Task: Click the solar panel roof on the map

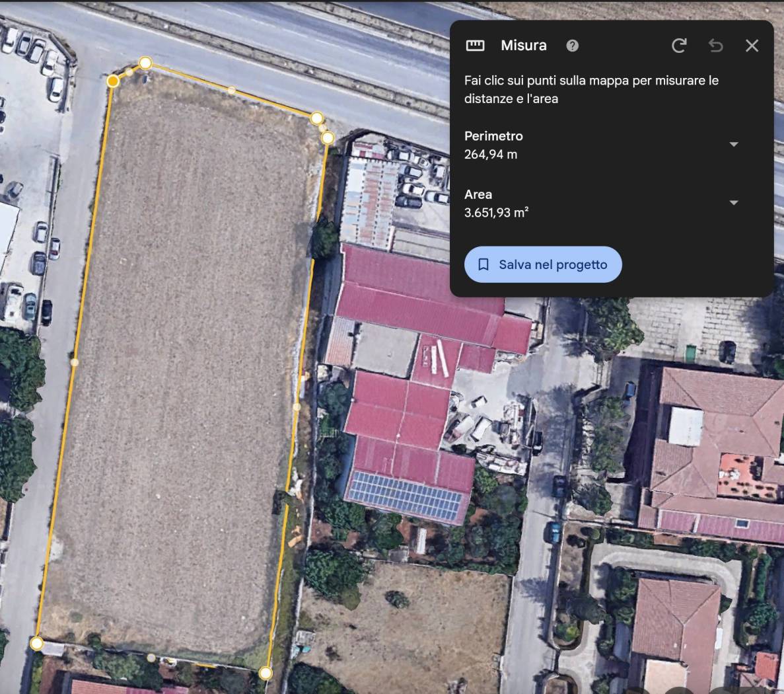Action: (405, 496)
